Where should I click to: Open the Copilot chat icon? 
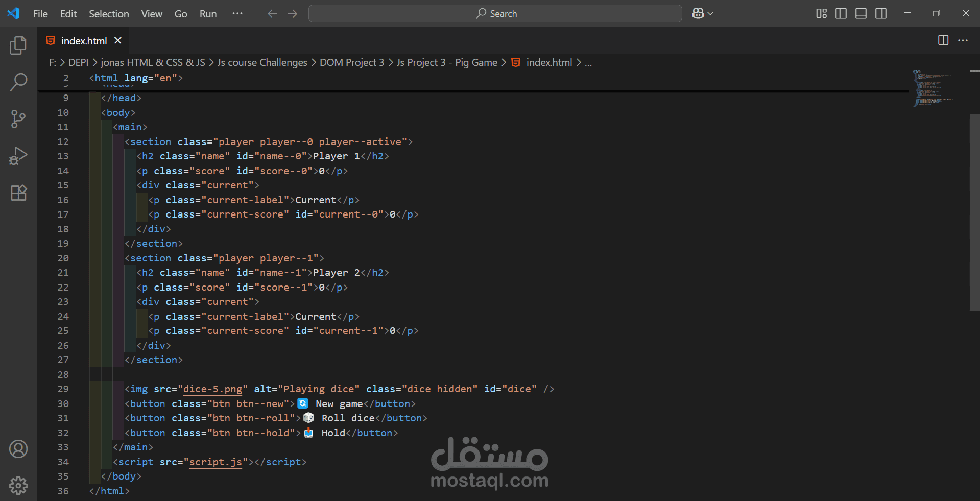pos(698,13)
